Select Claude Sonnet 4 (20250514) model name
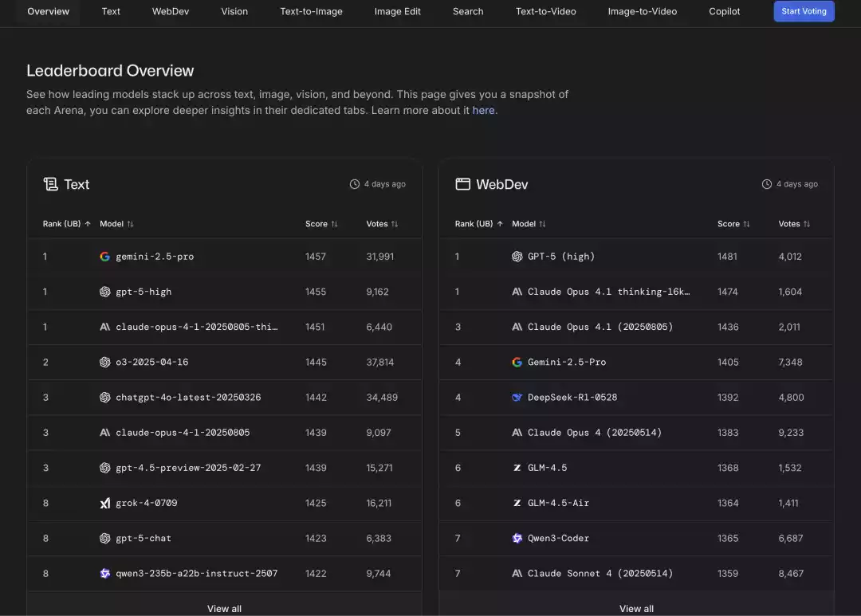This screenshot has width=861, height=616. [600, 573]
